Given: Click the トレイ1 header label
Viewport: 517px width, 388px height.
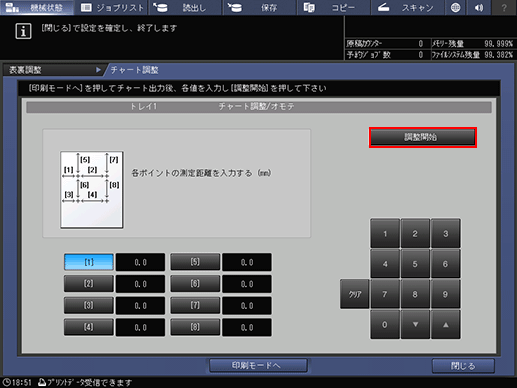Looking at the screenshot, I should (143, 107).
